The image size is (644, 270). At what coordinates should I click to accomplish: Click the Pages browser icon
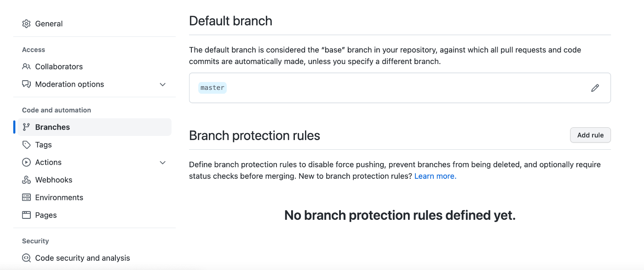(x=26, y=215)
